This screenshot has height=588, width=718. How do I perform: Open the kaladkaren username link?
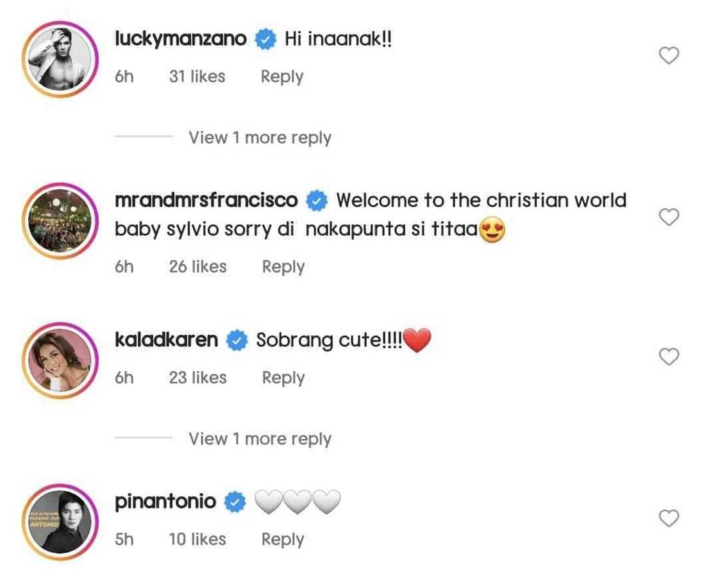point(166,340)
